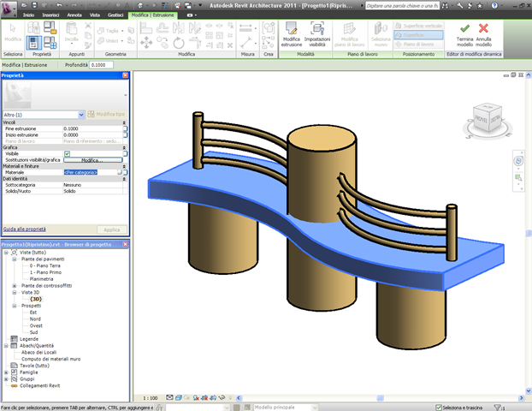Expand the Gruppi tree node
Screen dimensions: 532x411
point(6,379)
